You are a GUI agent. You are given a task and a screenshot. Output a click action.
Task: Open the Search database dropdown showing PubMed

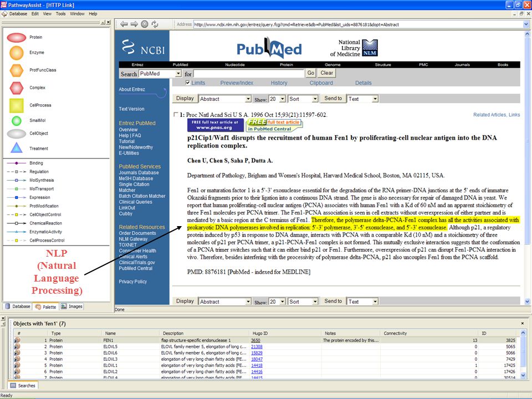[x=178, y=74]
